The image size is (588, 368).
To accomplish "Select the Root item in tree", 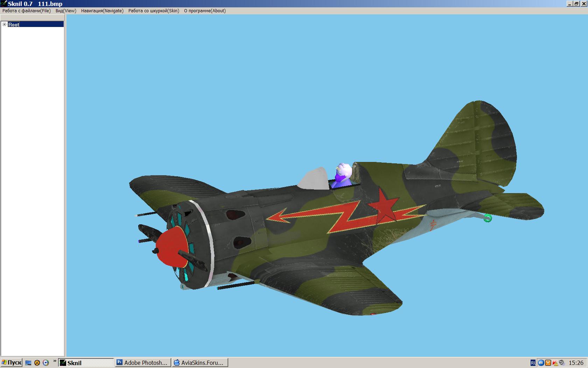I will pyautogui.click(x=14, y=24).
